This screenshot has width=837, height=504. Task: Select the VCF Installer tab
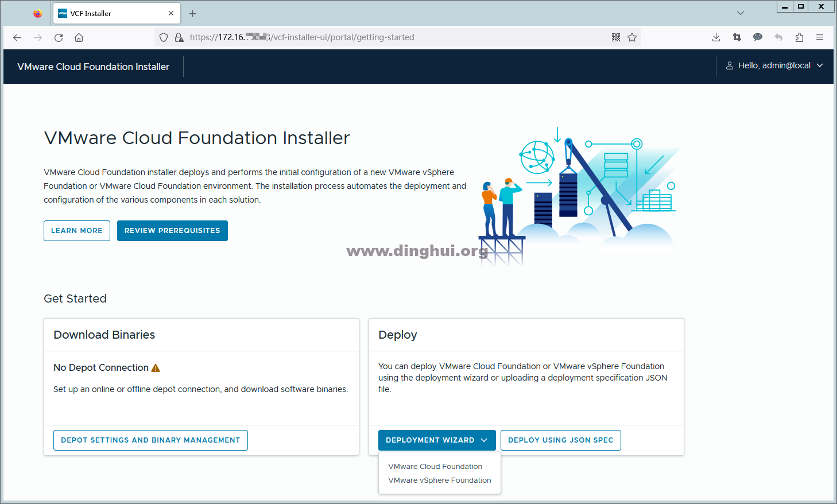point(117,13)
